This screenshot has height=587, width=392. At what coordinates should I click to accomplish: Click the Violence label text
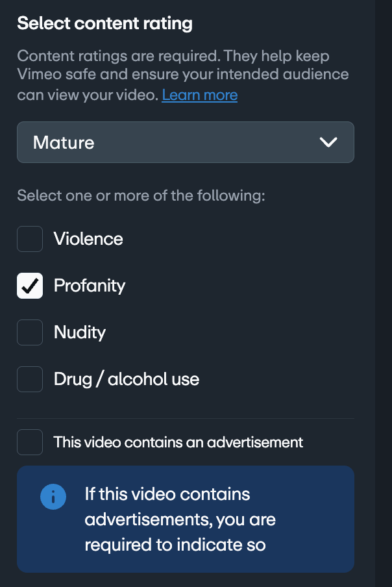point(88,239)
